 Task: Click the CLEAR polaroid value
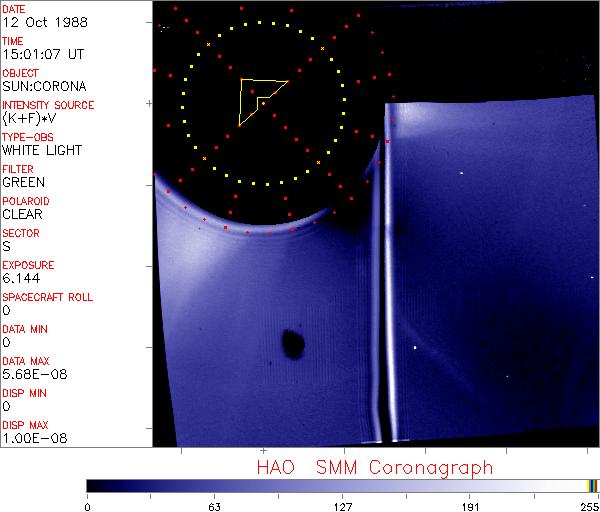pos(23,214)
